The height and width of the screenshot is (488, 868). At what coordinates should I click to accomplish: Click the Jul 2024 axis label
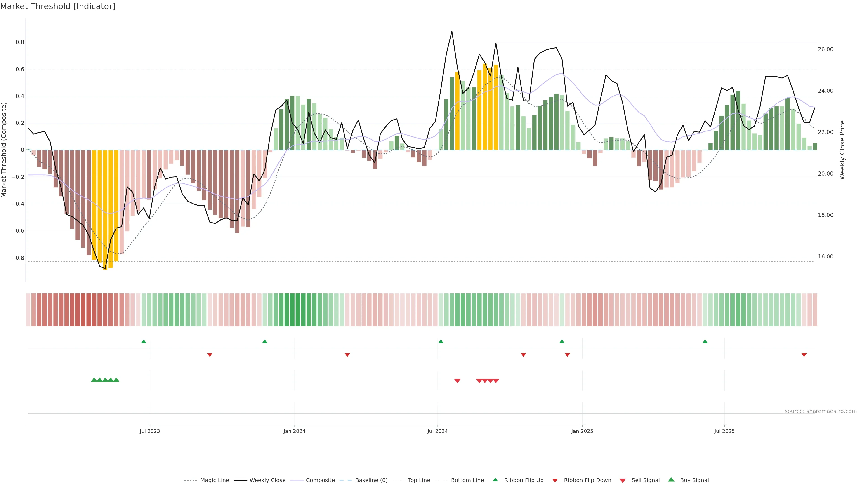click(437, 431)
